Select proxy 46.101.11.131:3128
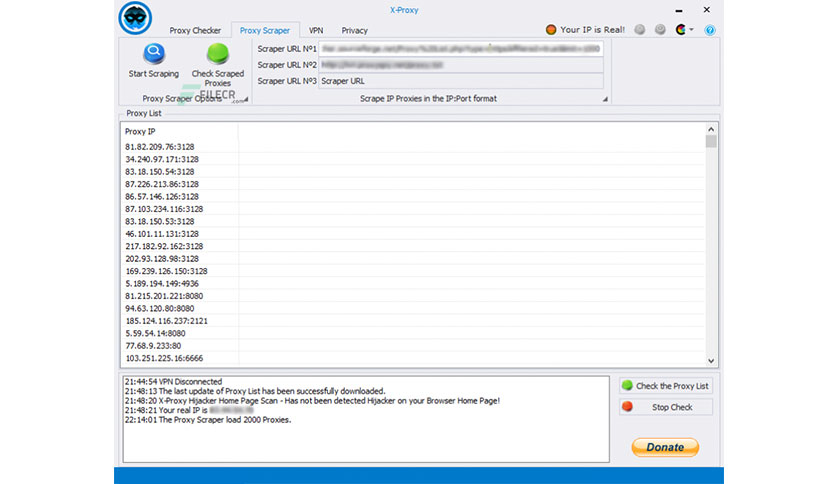Viewport: 836px width, 484px height. click(x=162, y=233)
